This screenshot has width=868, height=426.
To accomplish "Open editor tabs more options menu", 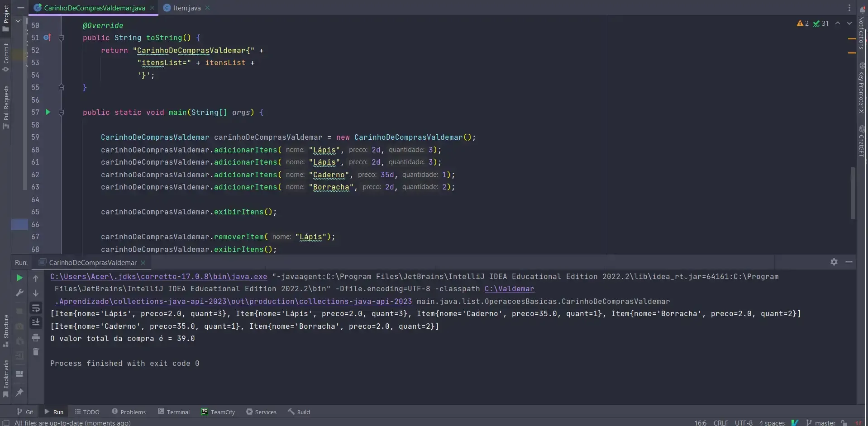I will click(x=849, y=8).
